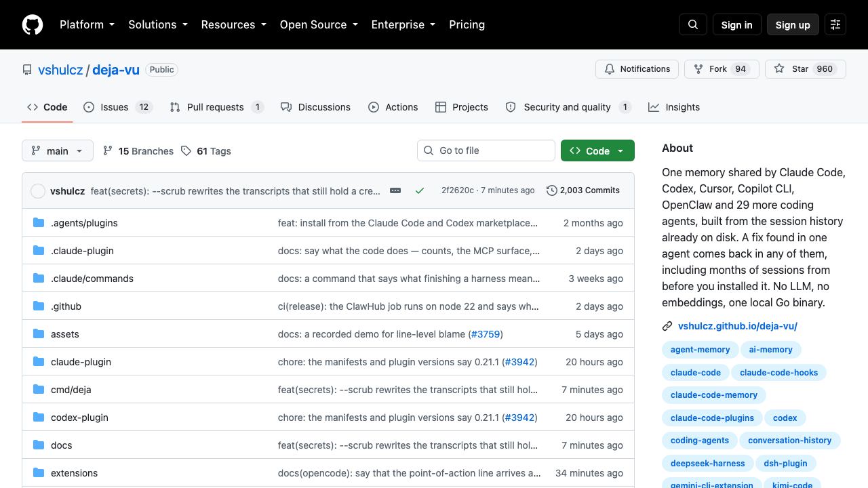868x488 pixels.
Task: Go to the Actions tab
Action: tap(393, 107)
